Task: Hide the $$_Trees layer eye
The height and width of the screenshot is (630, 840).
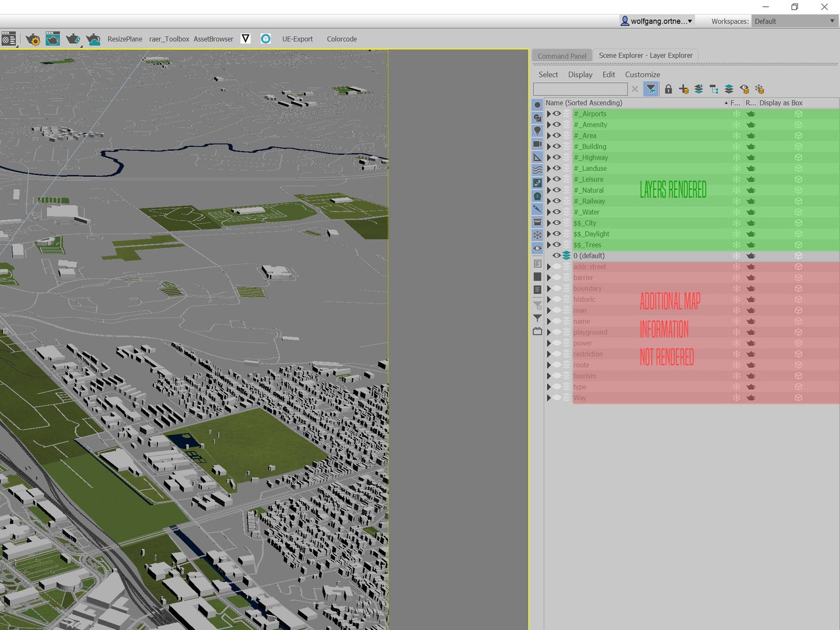Action: click(557, 244)
